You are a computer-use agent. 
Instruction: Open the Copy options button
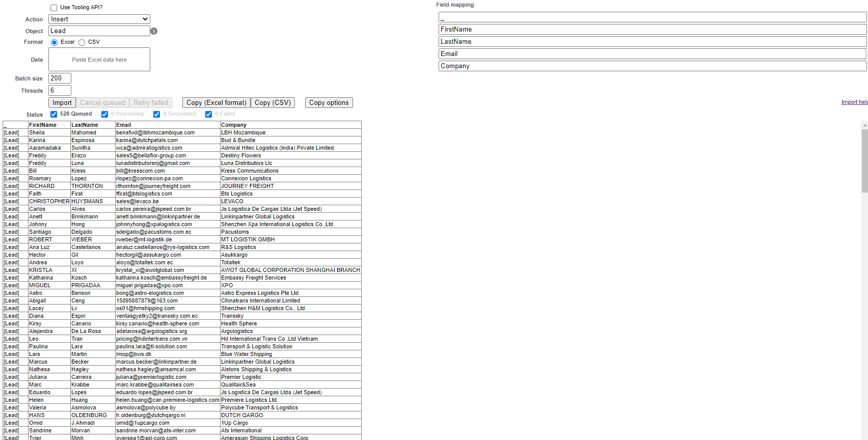pyautogui.click(x=329, y=103)
